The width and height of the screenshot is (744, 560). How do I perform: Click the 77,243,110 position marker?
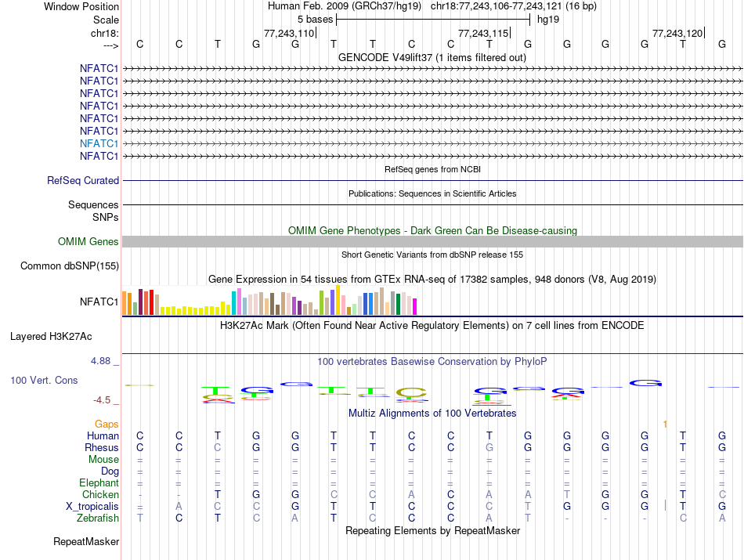tap(289, 33)
